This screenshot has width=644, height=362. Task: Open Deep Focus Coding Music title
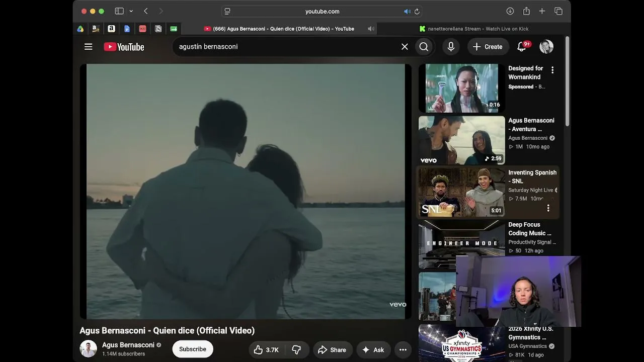(x=530, y=229)
